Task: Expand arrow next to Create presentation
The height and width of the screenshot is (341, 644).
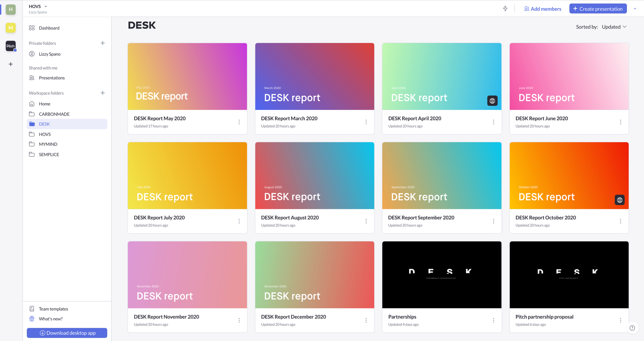Action: point(635,9)
